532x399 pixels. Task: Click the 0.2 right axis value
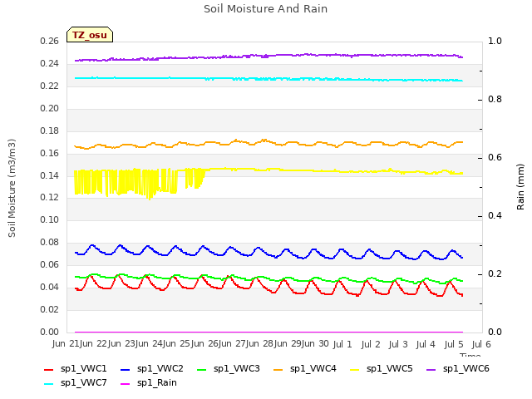(x=495, y=273)
